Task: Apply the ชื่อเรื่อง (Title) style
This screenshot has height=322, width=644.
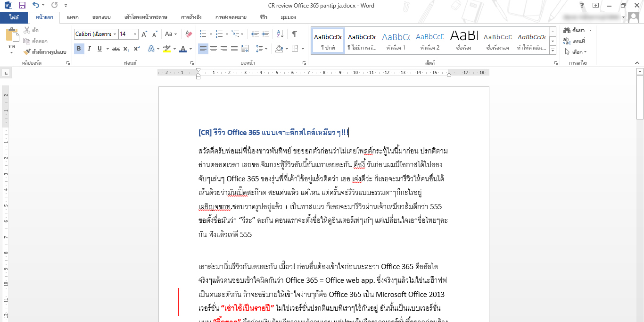Action: (x=463, y=41)
